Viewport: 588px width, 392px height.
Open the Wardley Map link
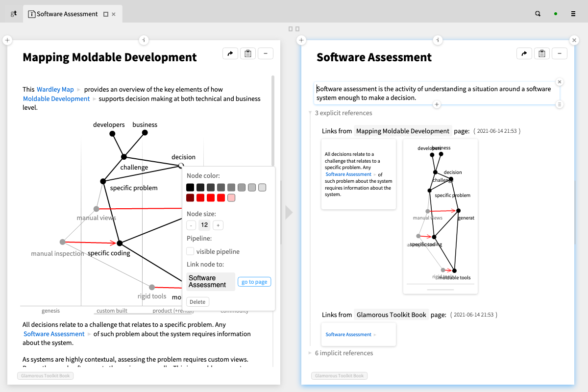coord(55,89)
